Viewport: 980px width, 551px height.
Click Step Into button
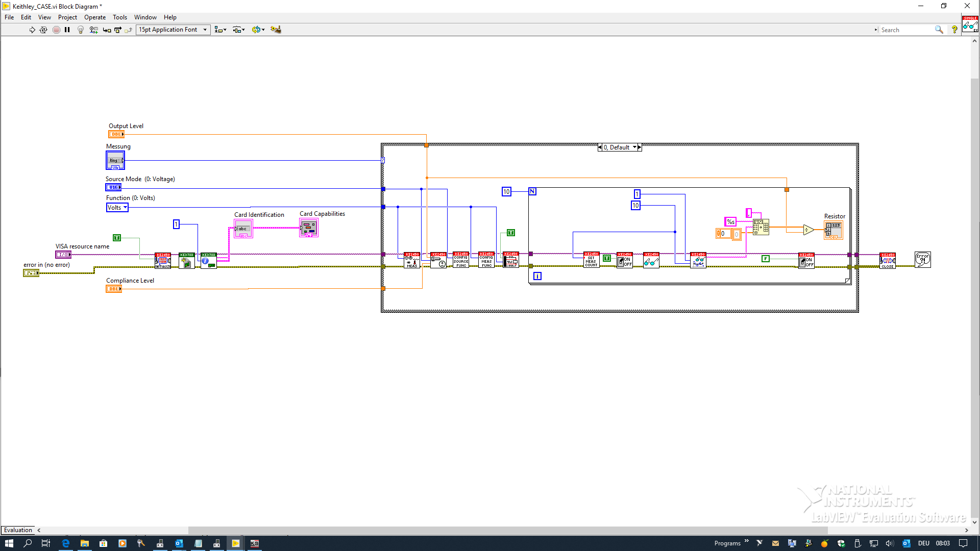pos(107,30)
